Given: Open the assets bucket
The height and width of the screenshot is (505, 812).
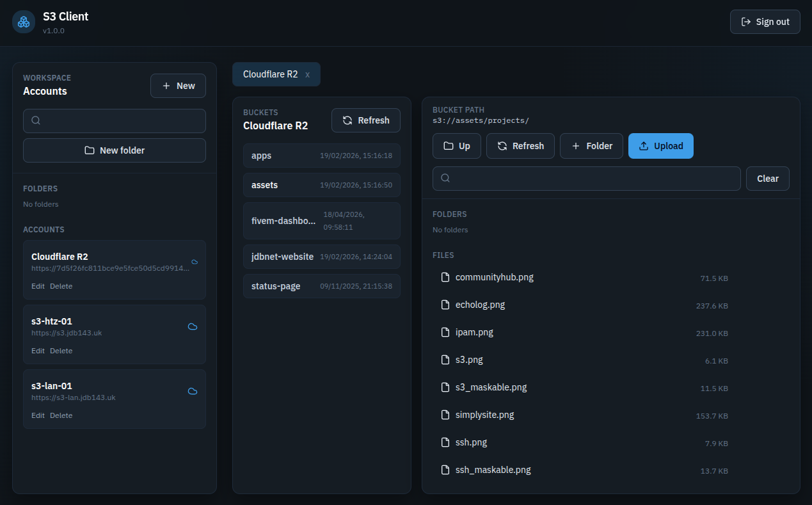Looking at the screenshot, I should [x=322, y=185].
